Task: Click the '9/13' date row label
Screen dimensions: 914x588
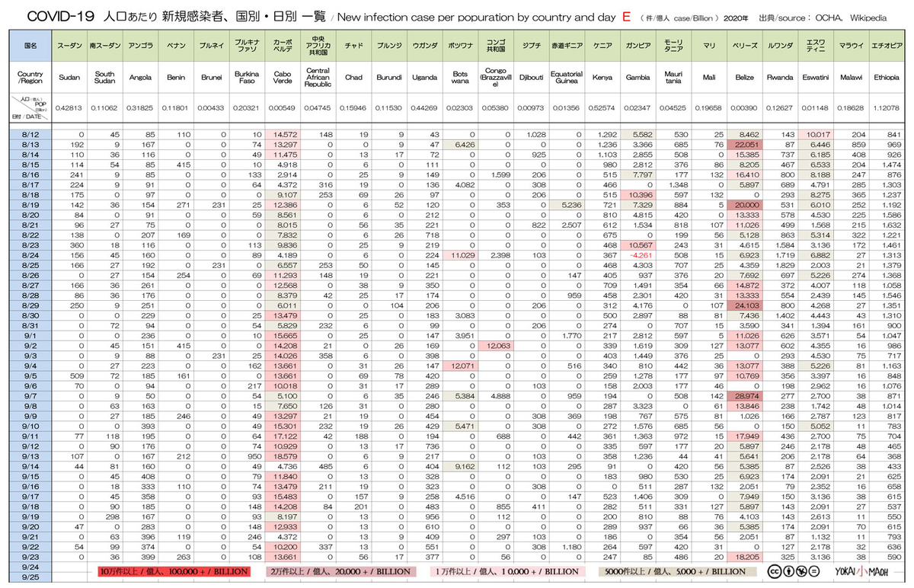Action: [x=30, y=456]
